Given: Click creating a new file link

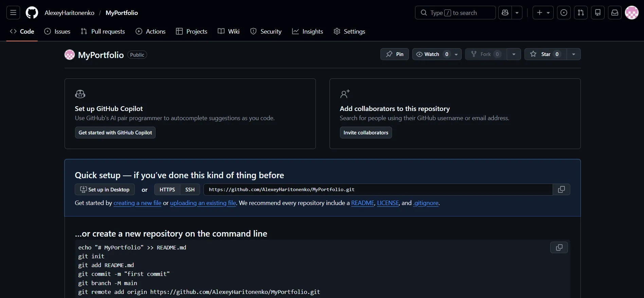Looking at the screenshot, I should click(137, 203).
